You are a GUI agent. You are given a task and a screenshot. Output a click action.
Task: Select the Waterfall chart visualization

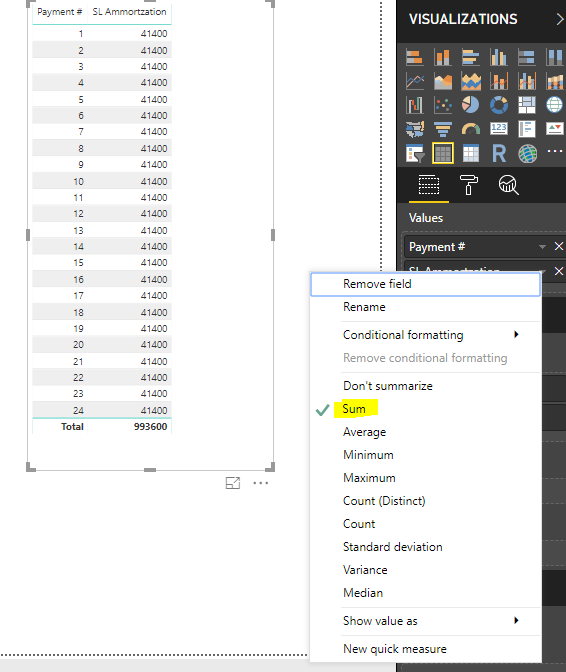[x=414, y=105]
